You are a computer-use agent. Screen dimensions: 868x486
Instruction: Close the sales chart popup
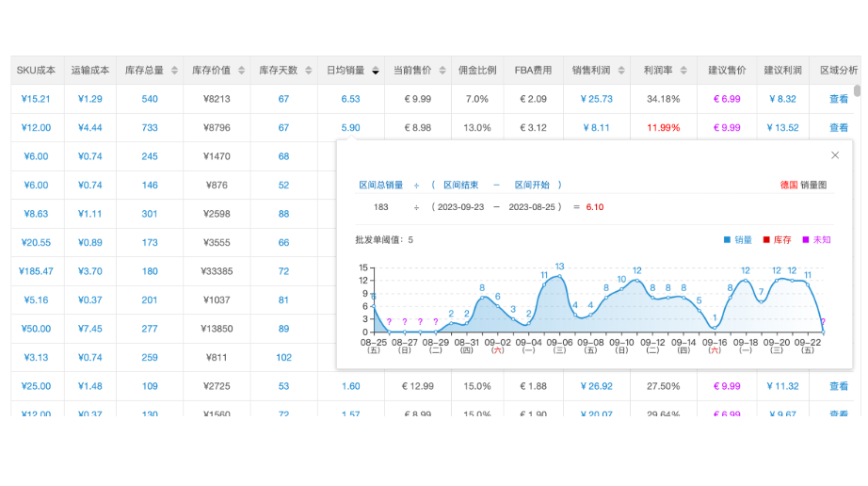[x=834, y=155]
